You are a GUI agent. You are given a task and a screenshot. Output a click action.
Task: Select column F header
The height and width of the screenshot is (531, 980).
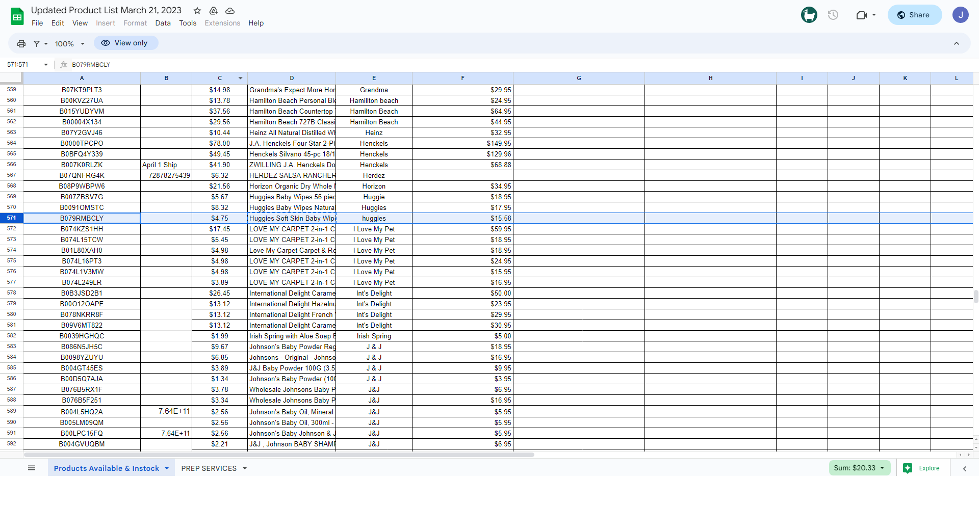click(462, 78)
